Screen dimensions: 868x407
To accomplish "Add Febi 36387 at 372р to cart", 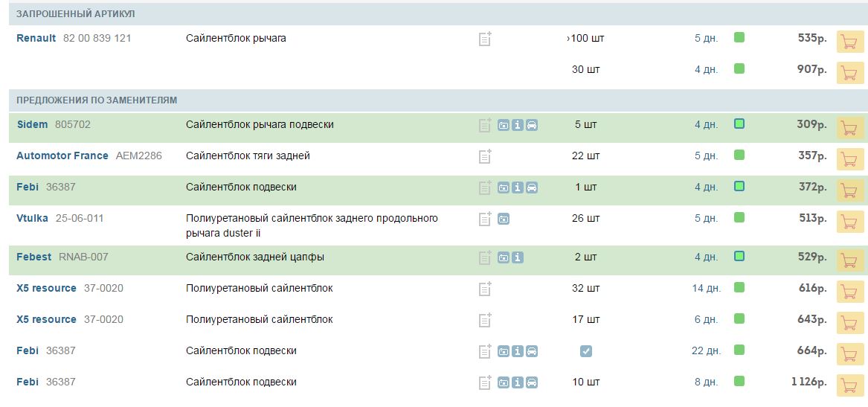I will point(849,190).
